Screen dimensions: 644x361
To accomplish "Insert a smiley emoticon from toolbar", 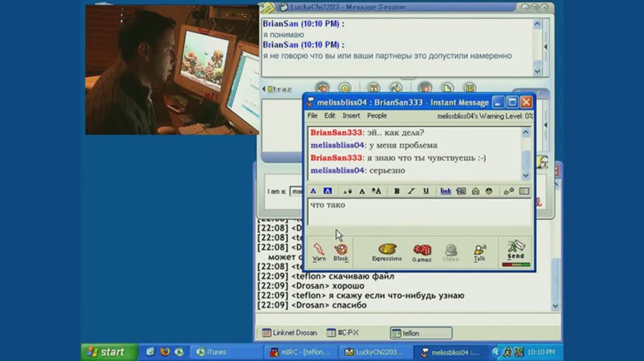I will 489,191.
